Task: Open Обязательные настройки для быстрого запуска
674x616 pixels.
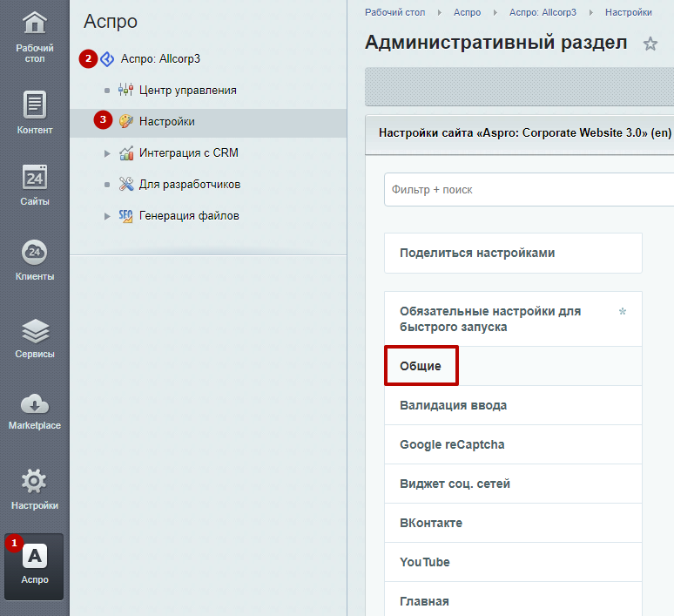Action: click(513, 319)
